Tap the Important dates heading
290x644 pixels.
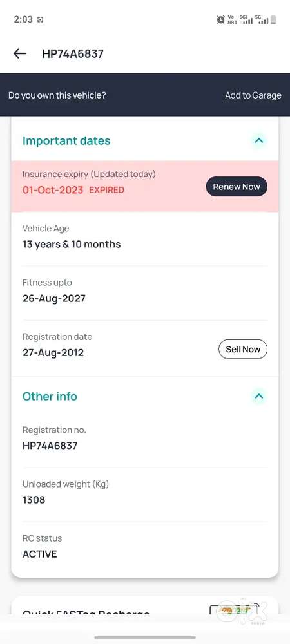[x=66, y=140]
